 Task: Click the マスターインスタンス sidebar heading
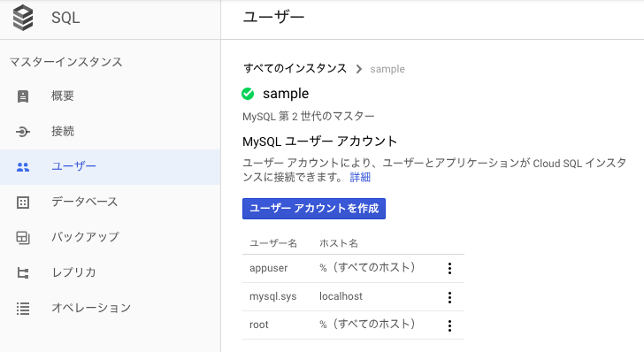pyautogui.click(x=66, y=62)
